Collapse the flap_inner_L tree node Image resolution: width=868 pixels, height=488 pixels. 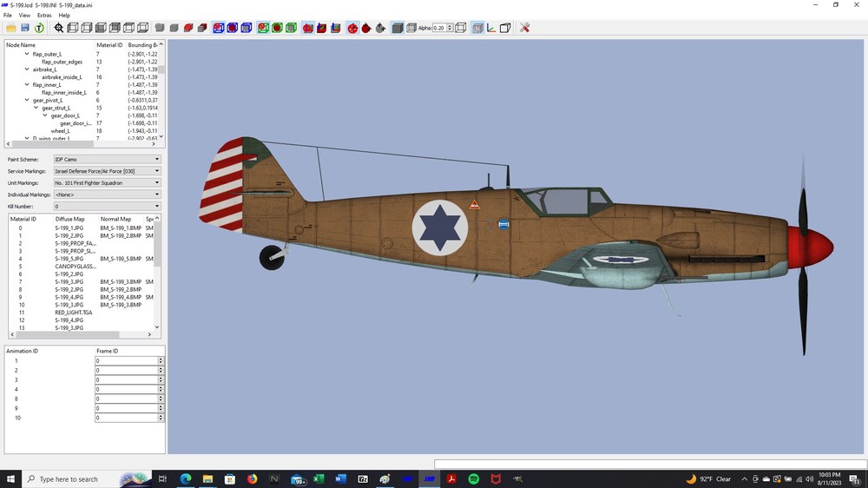(27, 85)
